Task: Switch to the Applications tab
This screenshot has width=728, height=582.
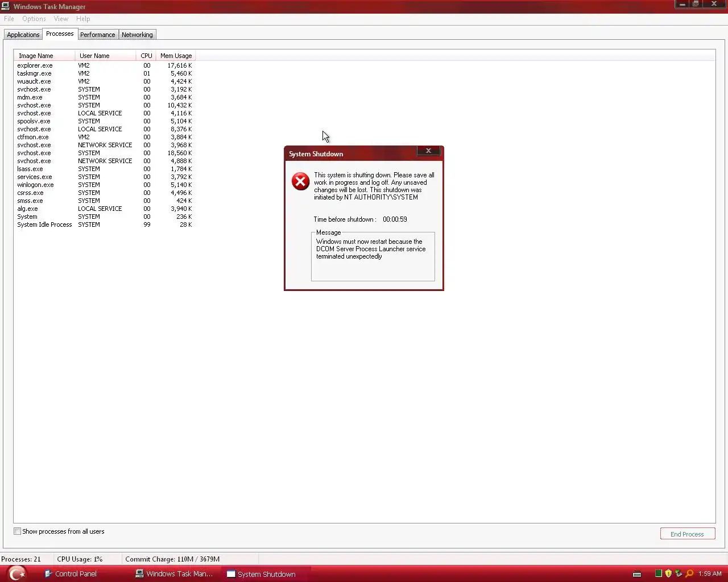Action: [23, 35]
